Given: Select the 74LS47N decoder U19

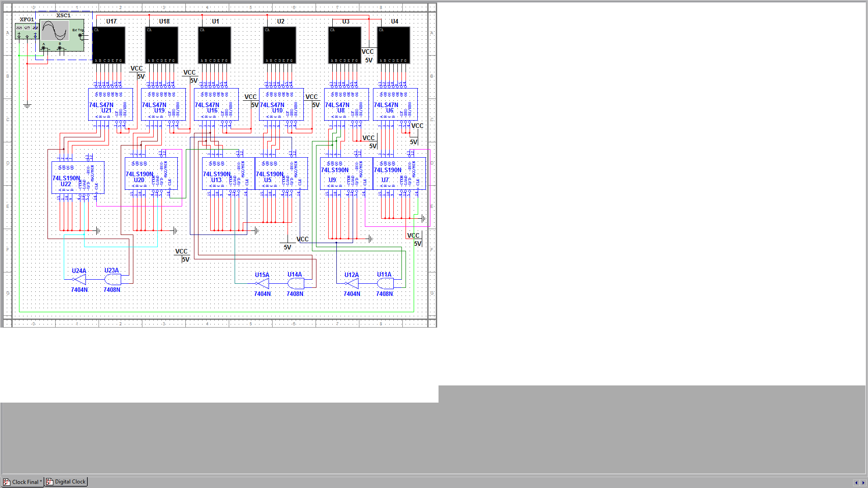Looking at the screenshot, I should (x=164, y=104).
